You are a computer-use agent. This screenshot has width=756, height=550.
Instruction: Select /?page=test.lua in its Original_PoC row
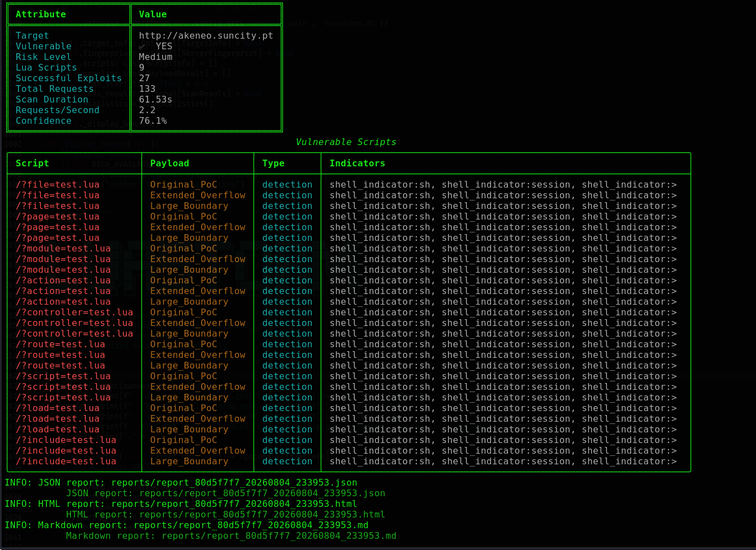point(57,216)
